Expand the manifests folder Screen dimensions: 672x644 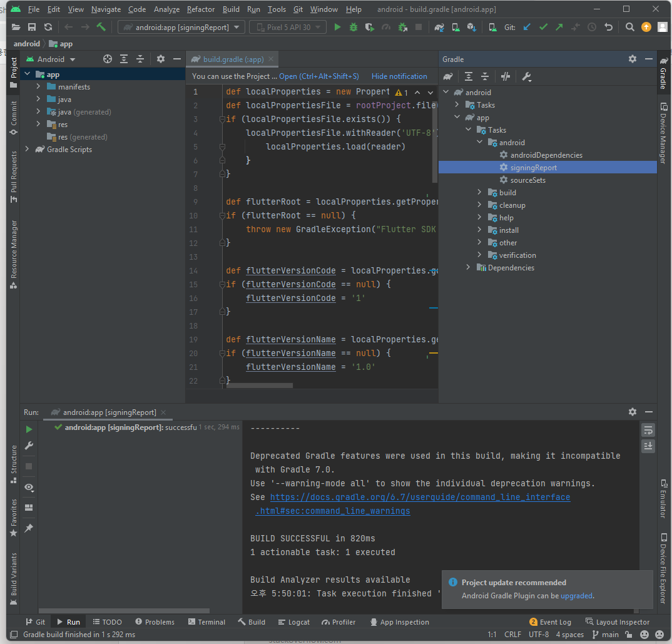click(39, 86)
